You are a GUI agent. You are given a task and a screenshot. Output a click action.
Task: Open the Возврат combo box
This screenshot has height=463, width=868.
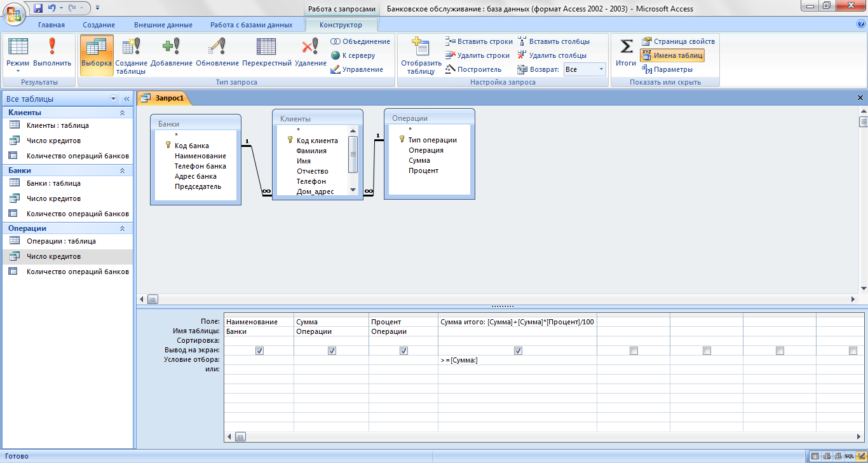(585, 69)
